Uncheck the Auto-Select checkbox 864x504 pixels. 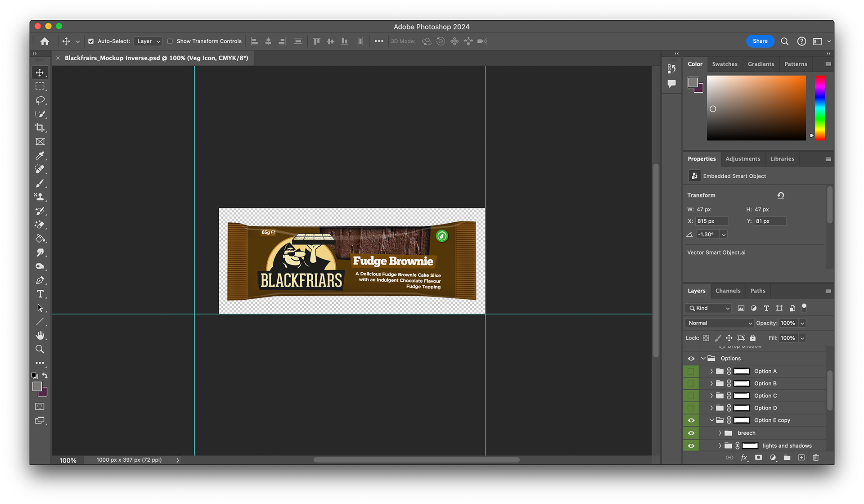(91, 41)
